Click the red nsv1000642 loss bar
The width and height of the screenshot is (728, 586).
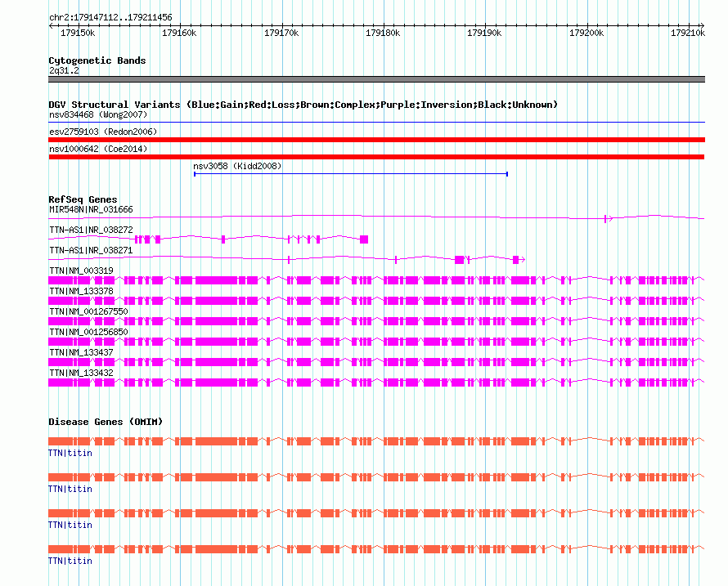[x=376, y=157]
